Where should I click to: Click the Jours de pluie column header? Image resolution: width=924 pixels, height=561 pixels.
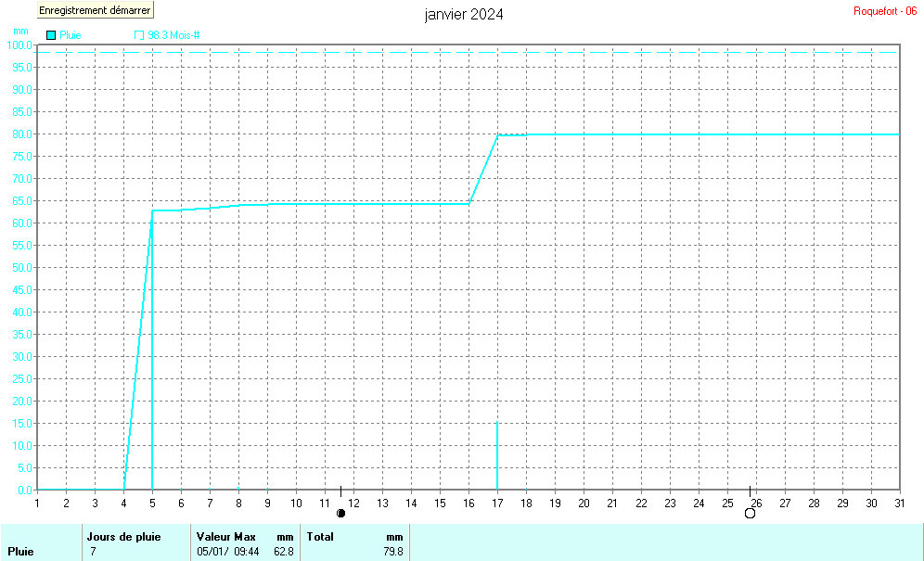[123, 537]
